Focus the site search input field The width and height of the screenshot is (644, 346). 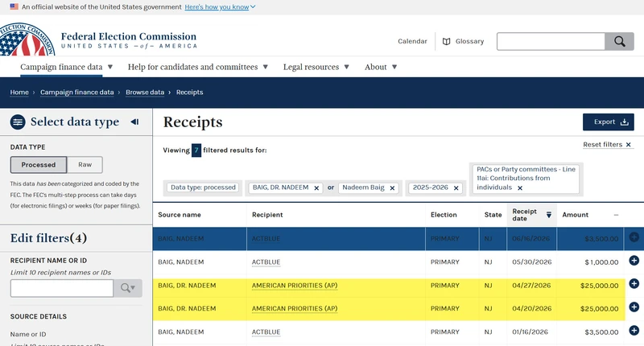pos(551,42)
